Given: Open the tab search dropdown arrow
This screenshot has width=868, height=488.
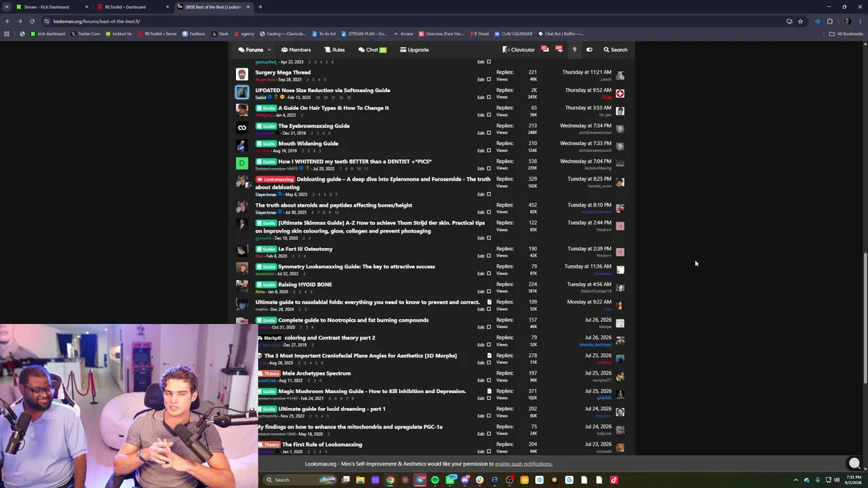Looking at the screenshot, I should (7, 7).
